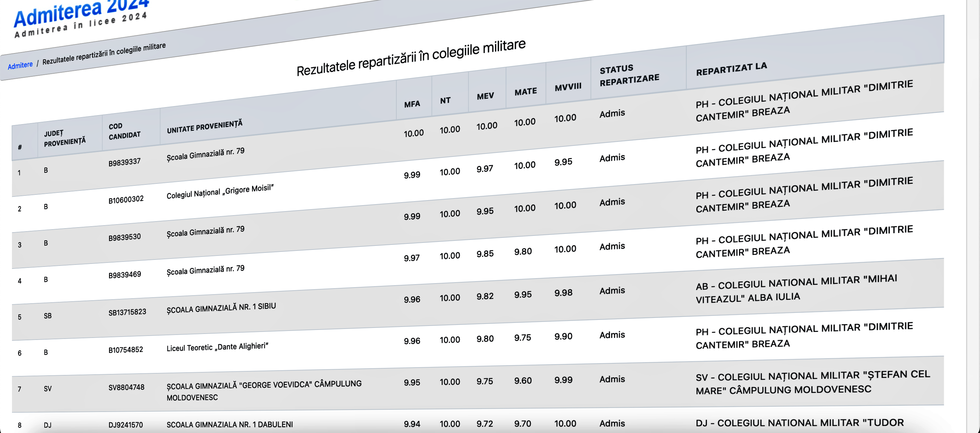Click Liceul Teoretic „Dante Alighieri”

tap(217, 347)
